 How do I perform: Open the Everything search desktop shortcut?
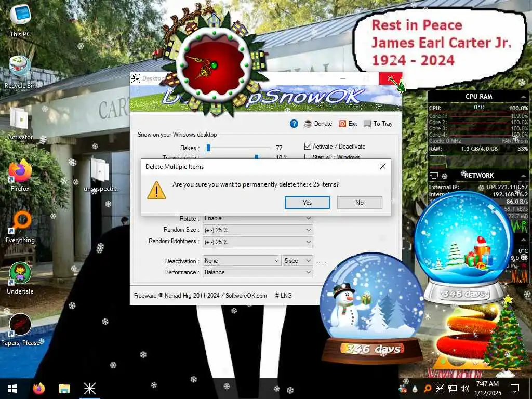coord(20,227)
